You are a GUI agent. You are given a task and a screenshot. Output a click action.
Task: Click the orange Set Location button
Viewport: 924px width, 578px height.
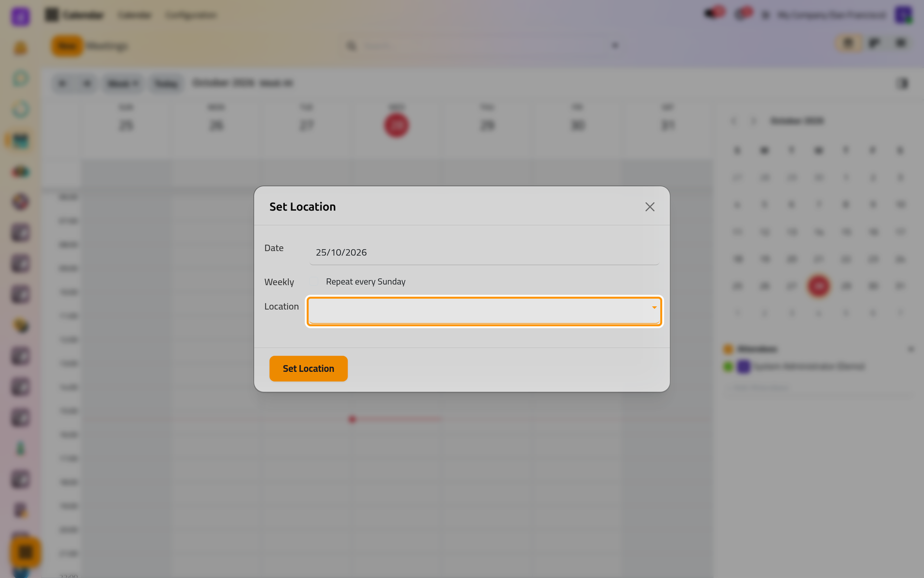(x=308, y=368)
